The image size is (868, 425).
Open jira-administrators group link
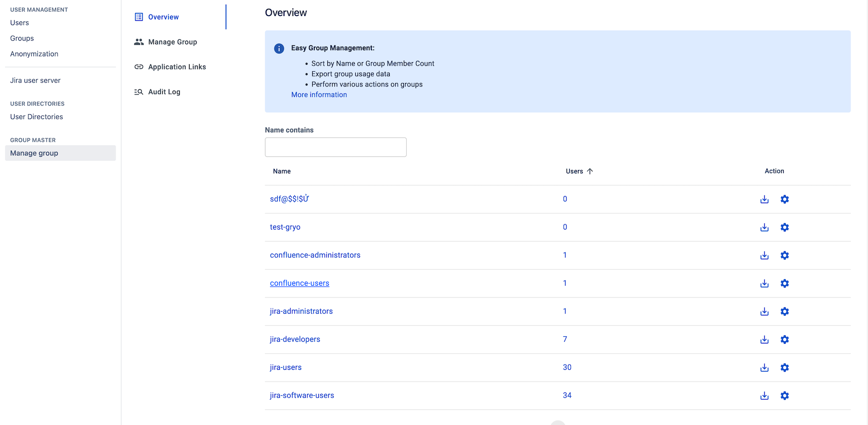pyautogui.click(x=301, y=311)
